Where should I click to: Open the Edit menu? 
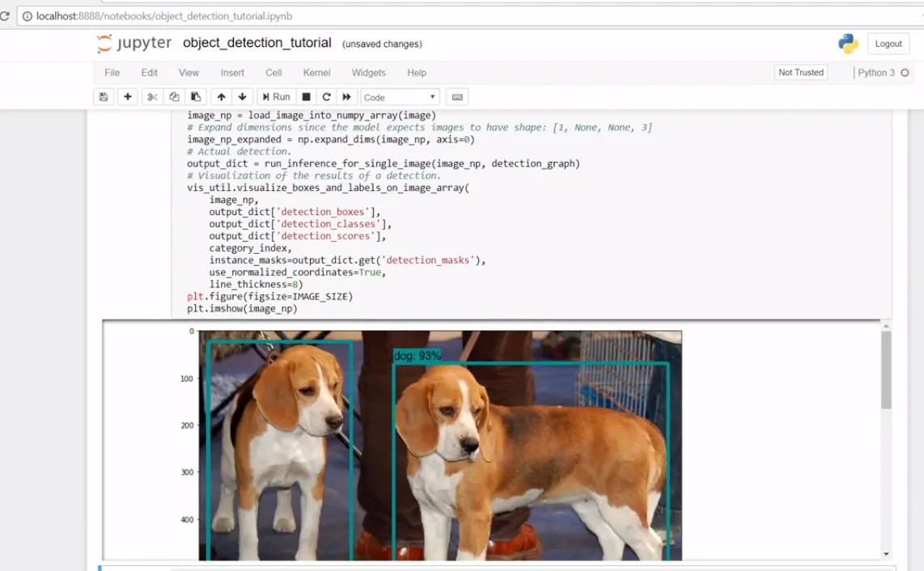pyautogui.click(x=149, y=73)
